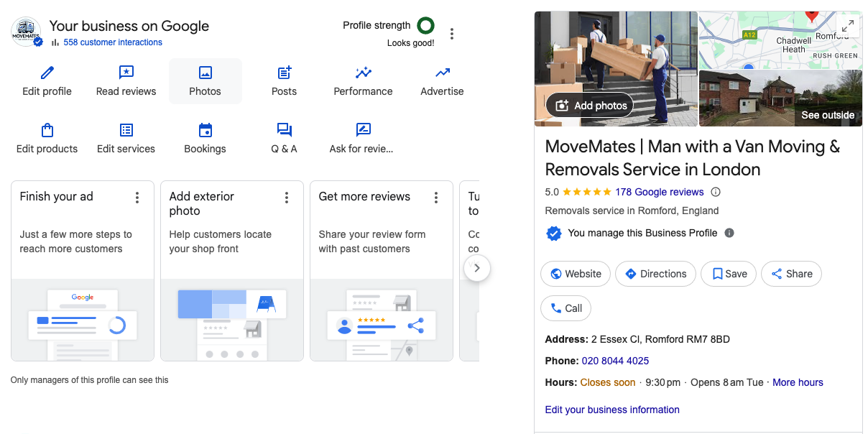Viewport: 868px width, 434px height.
Task: Open options menu on Finish your ad card
Action: 137,198
